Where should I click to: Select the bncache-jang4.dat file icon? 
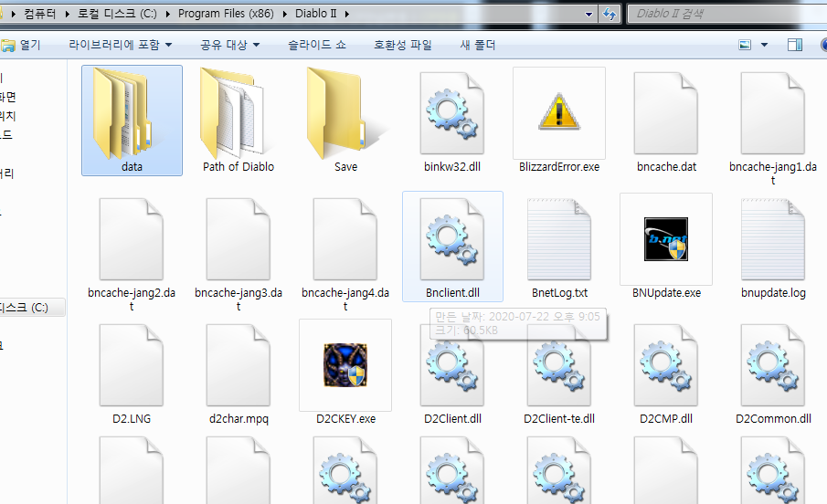345,239
